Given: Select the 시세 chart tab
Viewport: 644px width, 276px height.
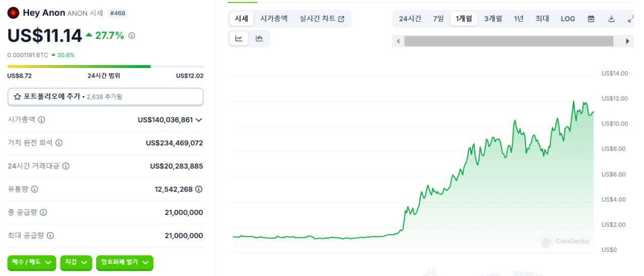Looking at the screenshot, I should coord(242,19).
